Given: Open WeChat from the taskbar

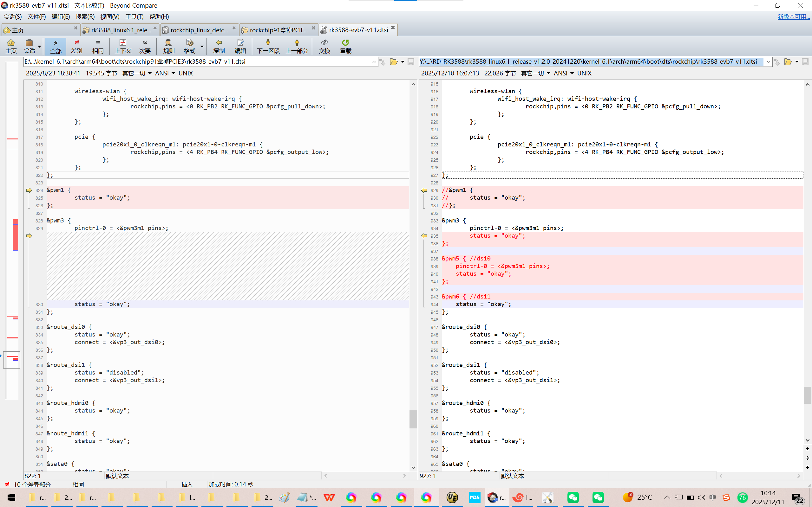Looking at the screenshot, I should pos(573,497).
